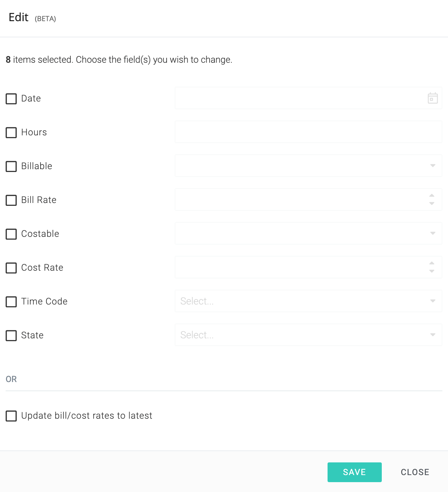Open the calendar picker in Date field
Screen dimensions: 448x492
pos(433,98)
